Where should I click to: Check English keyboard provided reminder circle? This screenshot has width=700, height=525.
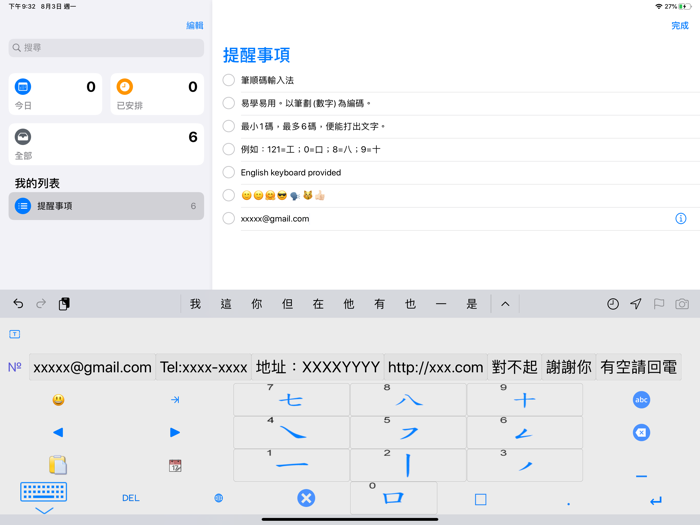[x=229, y=172]
